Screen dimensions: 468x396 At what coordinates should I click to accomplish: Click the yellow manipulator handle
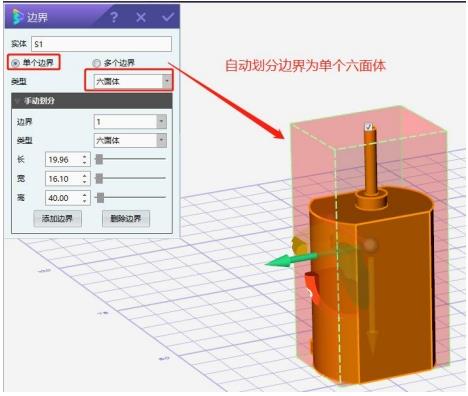[298, 246]
